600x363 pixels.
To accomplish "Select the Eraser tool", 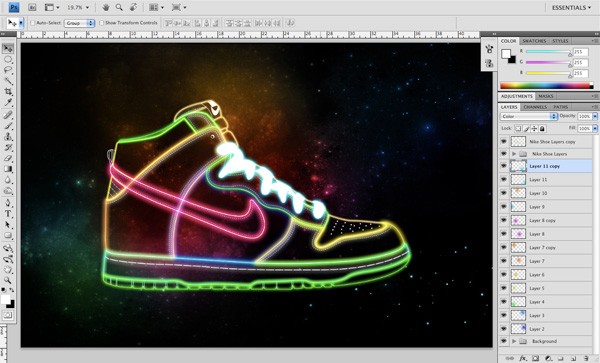I will tap(8, 158).
